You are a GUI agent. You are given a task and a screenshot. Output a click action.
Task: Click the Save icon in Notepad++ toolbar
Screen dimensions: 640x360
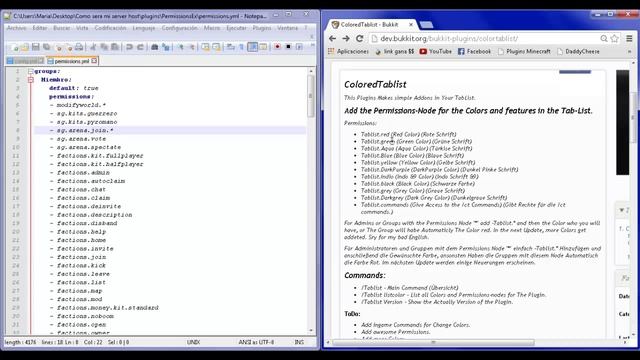(x=36, y=47)
